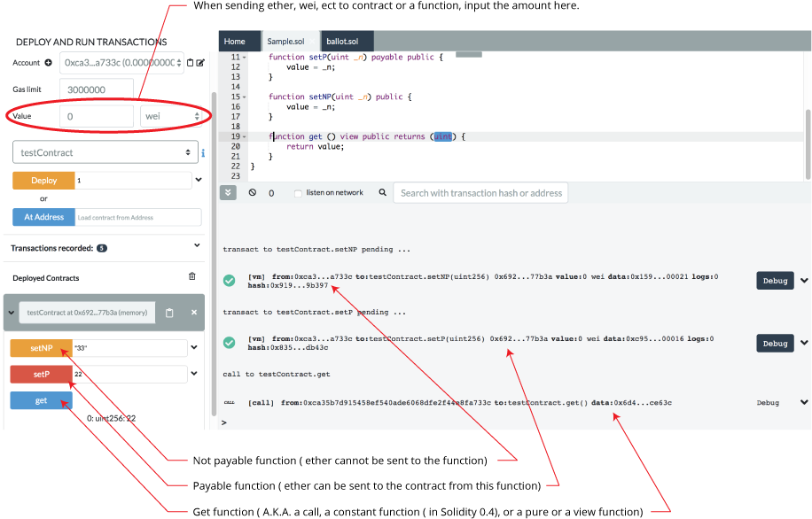Delete all deployed contracts with trash icon
This screenshot has width=812, height=519.
point(192,276)
